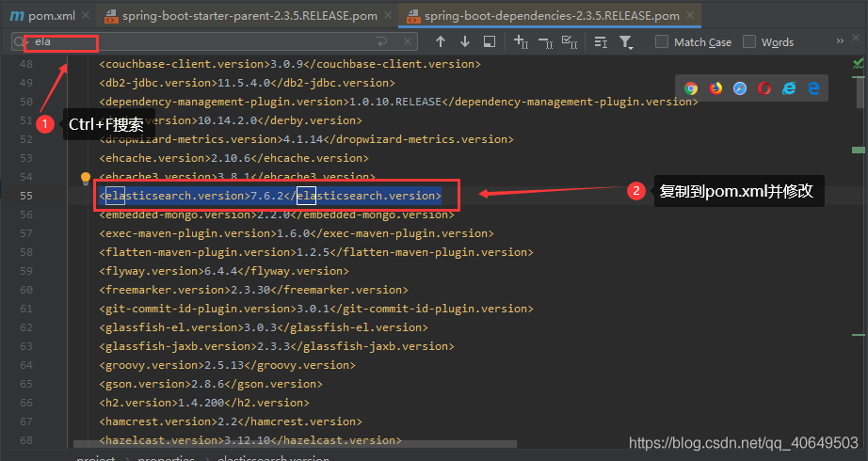Close the pom.xml tab

pyautogui.click(x=86, y=15)
